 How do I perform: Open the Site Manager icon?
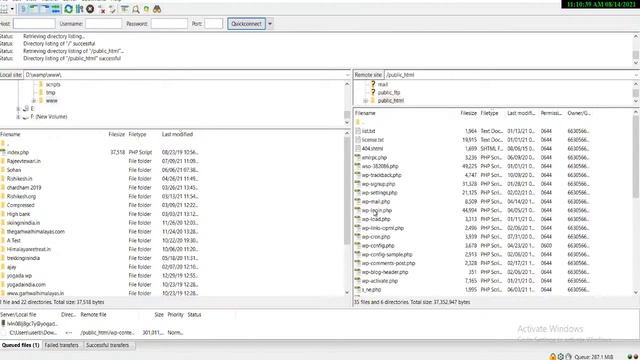point(4,9)
